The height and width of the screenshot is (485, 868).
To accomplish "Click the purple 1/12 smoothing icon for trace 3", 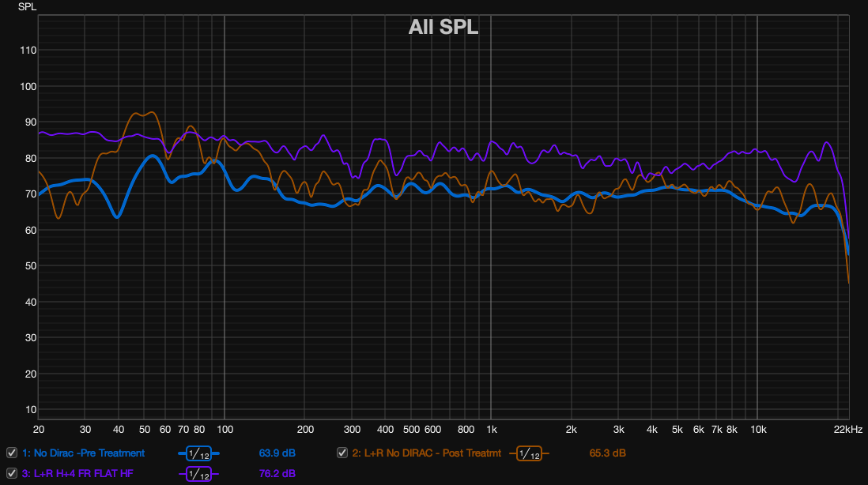I will click(x=198, y=474).
